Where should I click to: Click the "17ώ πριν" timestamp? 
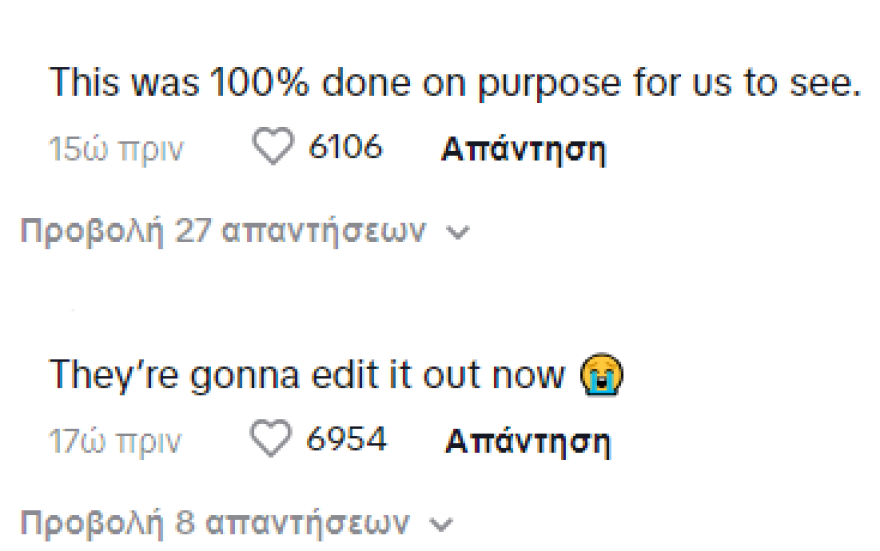point(116,441)
